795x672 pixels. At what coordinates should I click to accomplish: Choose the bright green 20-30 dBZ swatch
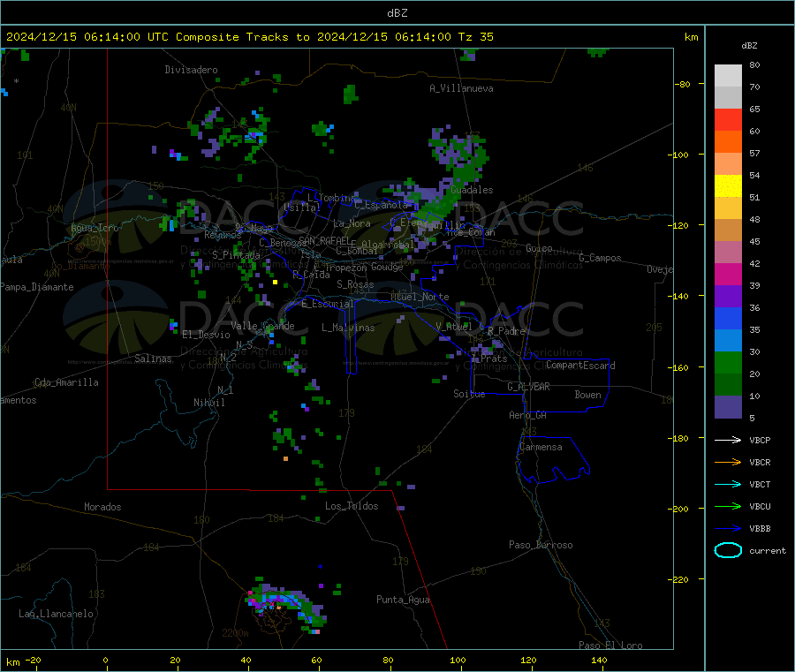click(728, 363)
